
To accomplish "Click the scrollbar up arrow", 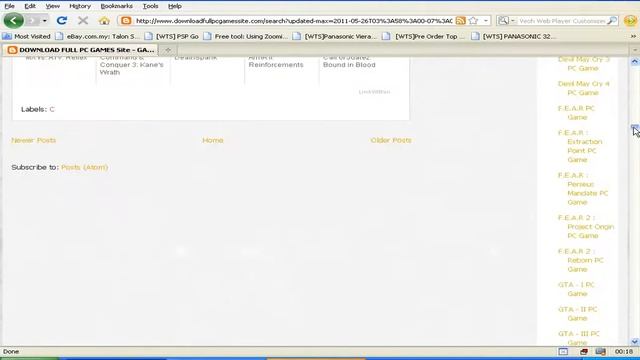I will [x=635, y=62].
